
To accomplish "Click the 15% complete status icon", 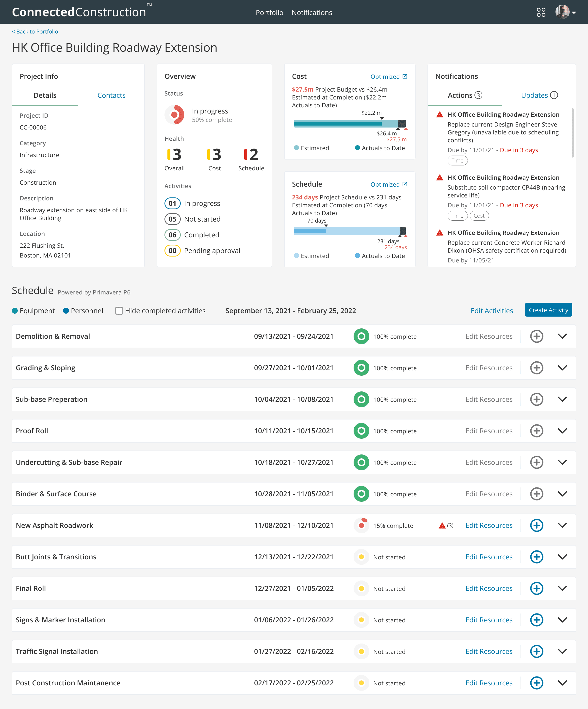I will (x=361, y=525).
